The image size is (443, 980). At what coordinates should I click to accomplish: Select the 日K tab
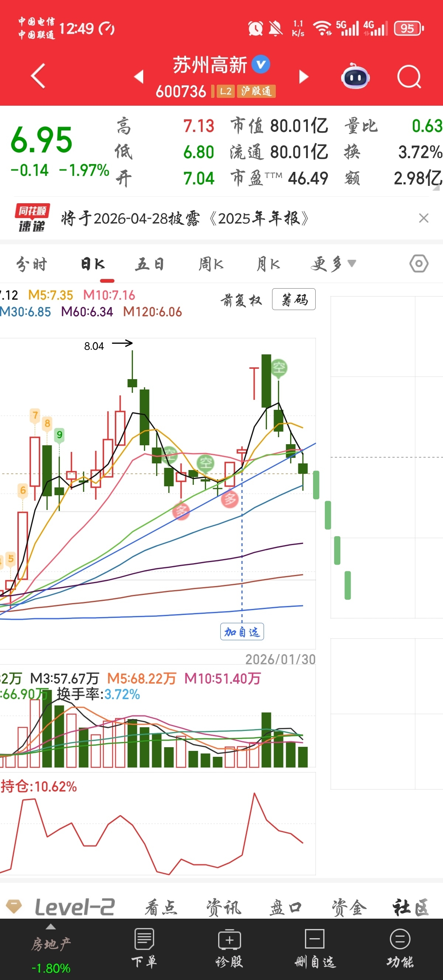[x=93, y=264]
